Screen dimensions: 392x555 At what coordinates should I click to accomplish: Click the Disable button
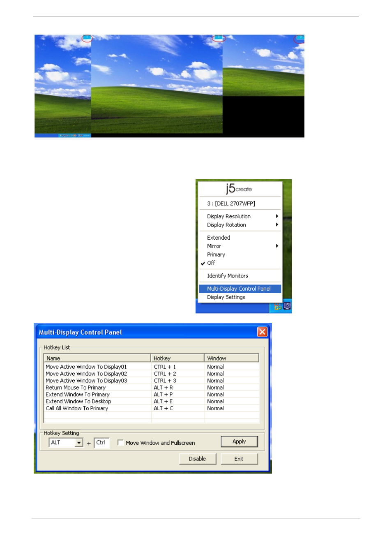pyautogui.click(x=198, y=459)
